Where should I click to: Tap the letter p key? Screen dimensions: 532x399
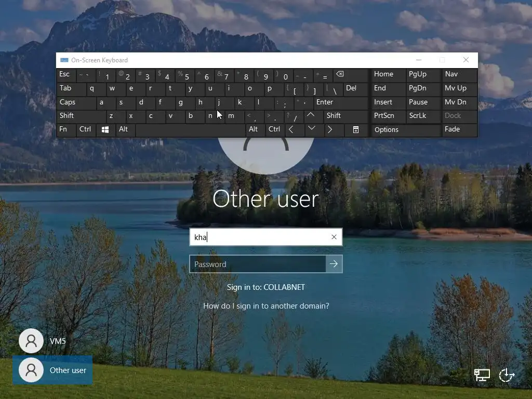[x=273, y=89]
